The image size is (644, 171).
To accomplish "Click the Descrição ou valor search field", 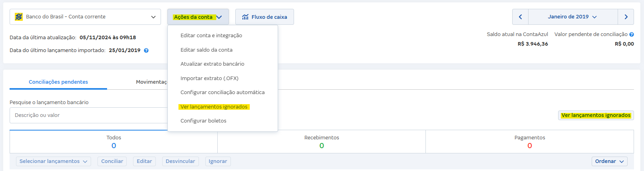I will [89, 115].
